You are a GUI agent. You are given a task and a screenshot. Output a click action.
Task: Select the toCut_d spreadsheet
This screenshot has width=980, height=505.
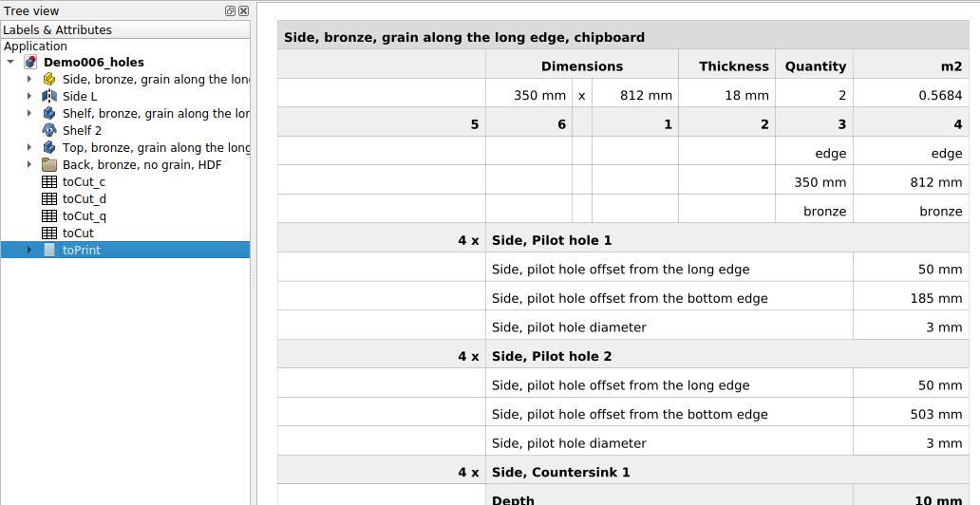[85, 198]
